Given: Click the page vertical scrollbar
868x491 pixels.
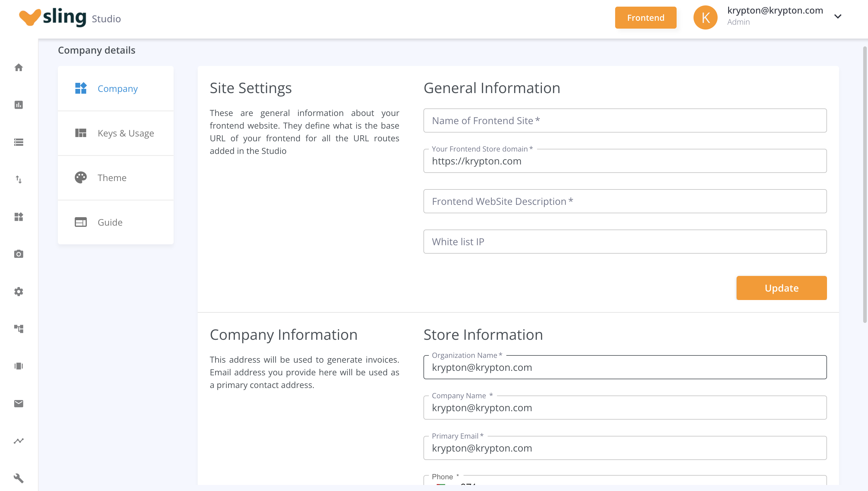Looking at the screenshot, I should pos(865,184).
